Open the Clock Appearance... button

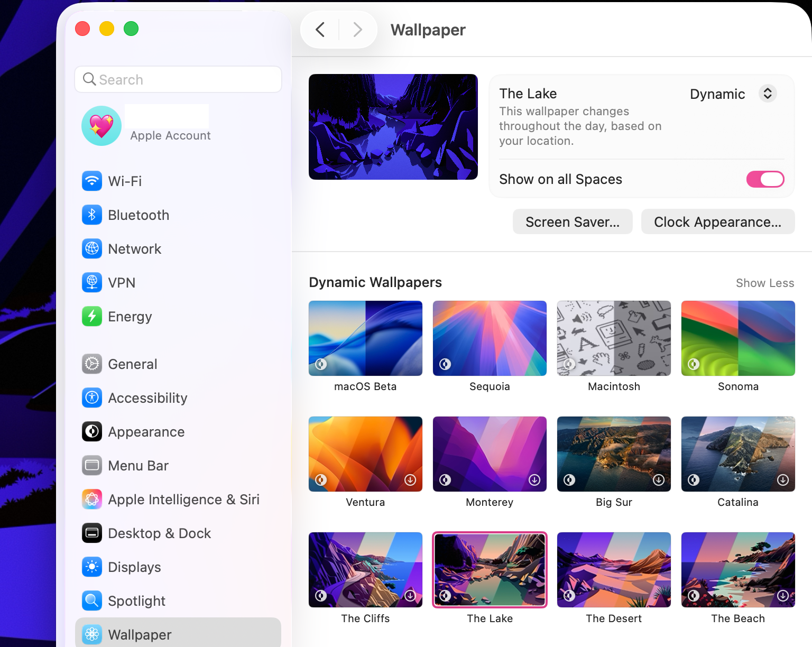pyautogui.click(x=718, y=221)
